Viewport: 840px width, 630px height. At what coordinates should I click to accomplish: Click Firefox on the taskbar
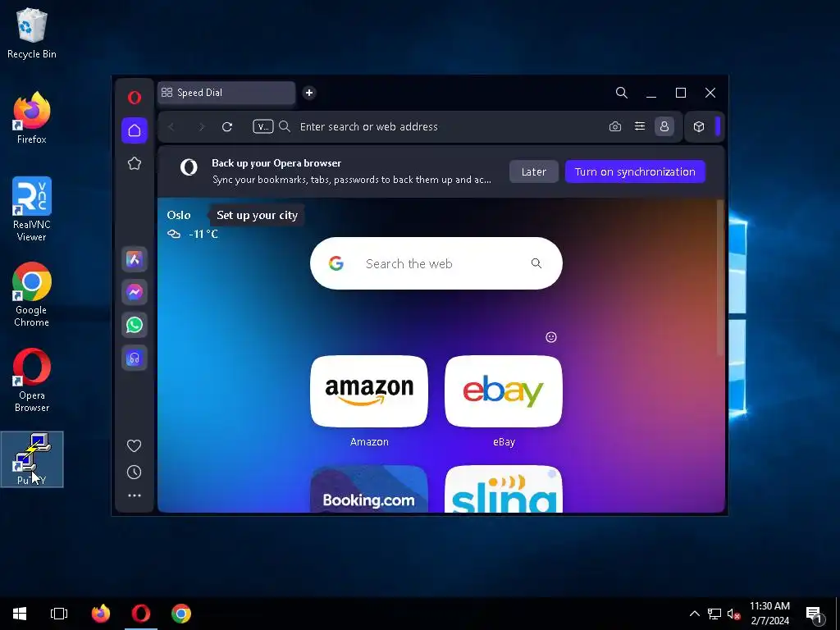(101, 614)
